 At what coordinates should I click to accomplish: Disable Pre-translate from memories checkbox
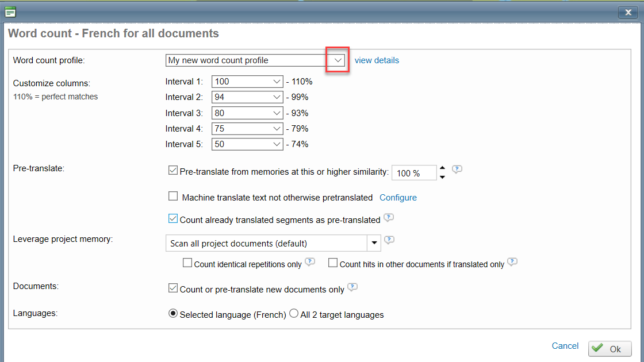coord(173,170)
